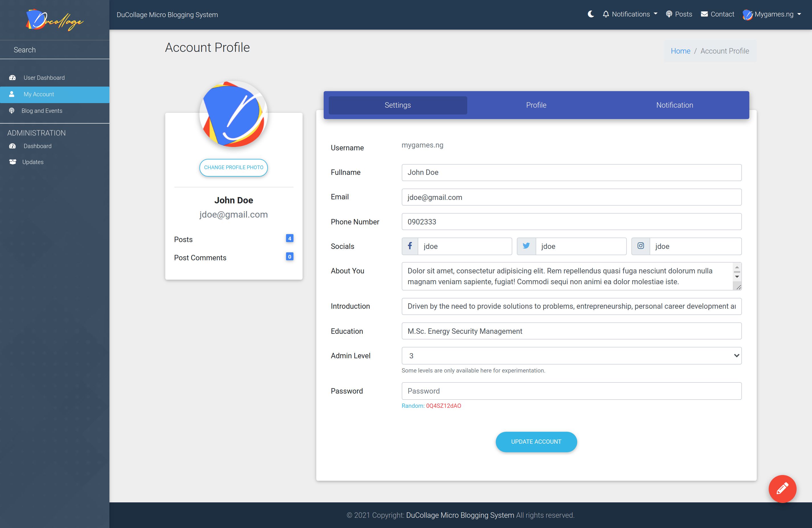This screenshot has width=812, height=528.
Task: Switch to the Profile tab
Action: (536, 105)
